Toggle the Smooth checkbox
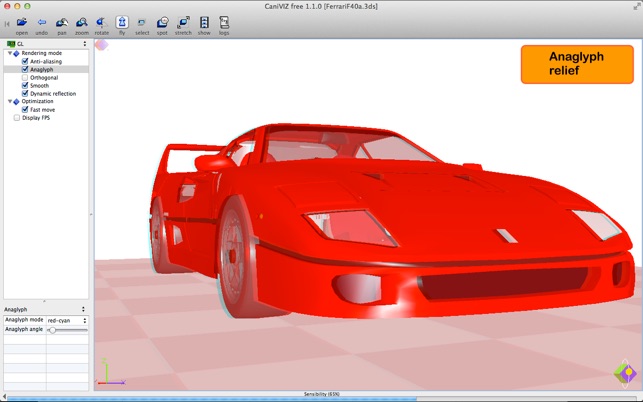This screenshot has height=402, width=643. 25,85
